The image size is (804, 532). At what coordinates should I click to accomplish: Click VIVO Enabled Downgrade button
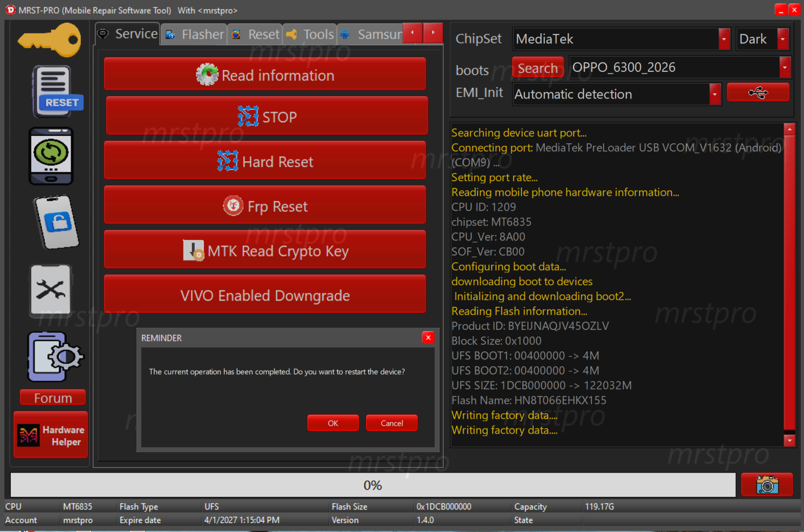click(x=265, y=294)
